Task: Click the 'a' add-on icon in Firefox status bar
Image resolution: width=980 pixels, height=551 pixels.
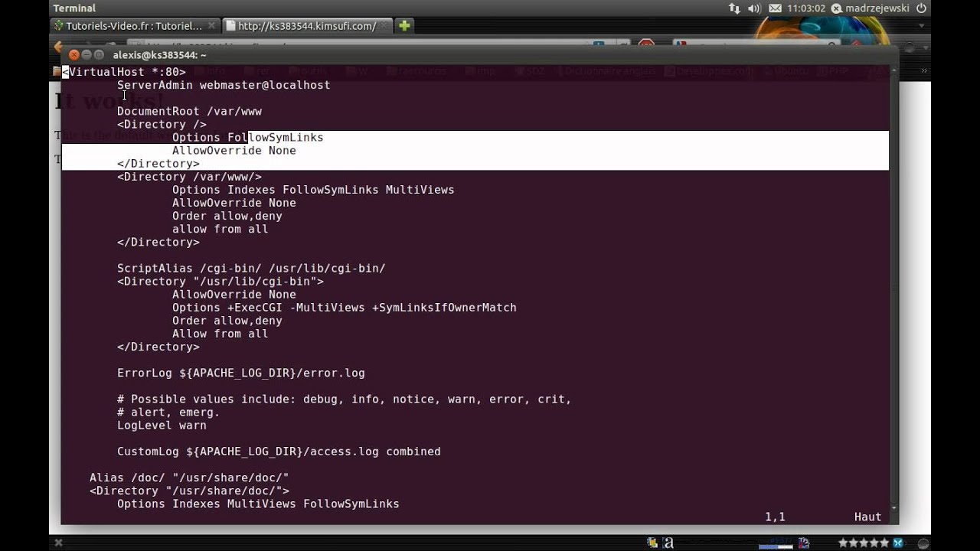Action: [x=668, y=543]
